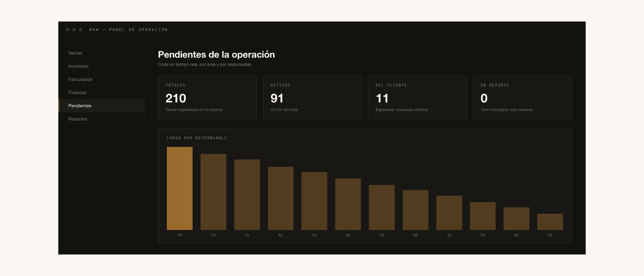The width and height of the screenshot is (644, 276).
Task: Select the PA bar in the chart
Action: (x=483, y=216)
